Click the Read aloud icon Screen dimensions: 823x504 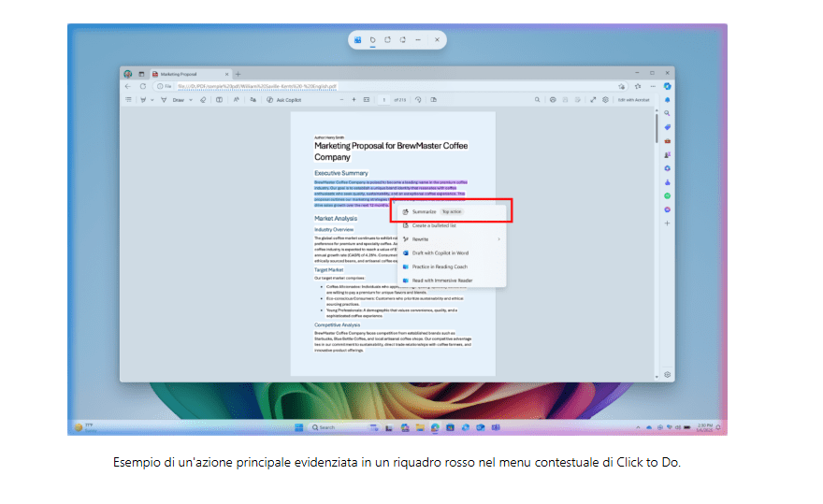[237, 100]
